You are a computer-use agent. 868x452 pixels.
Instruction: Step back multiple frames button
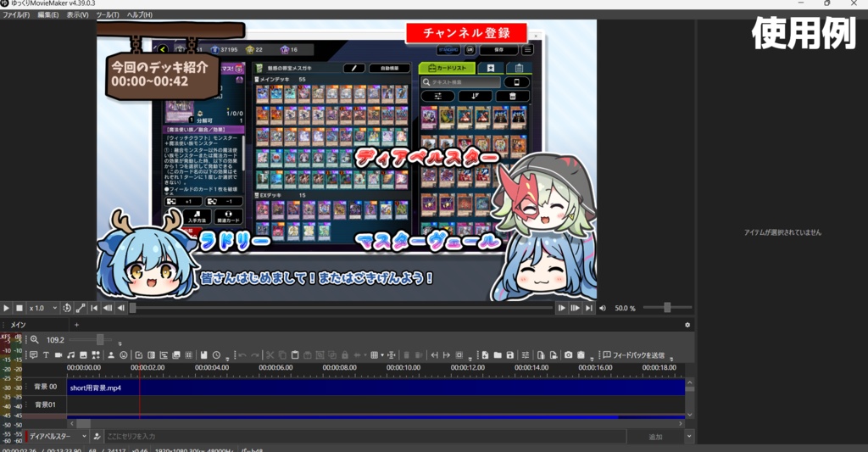click(108, 308)
